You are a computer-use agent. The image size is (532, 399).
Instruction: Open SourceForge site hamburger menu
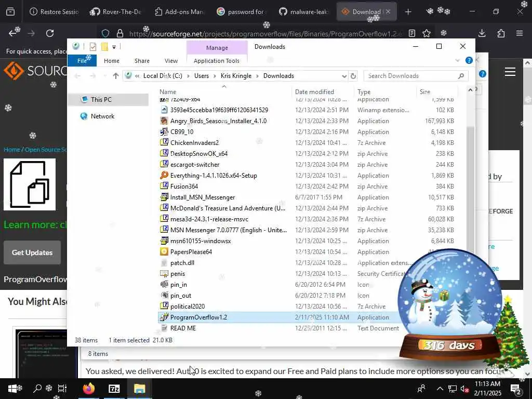[x=510, y=72]
